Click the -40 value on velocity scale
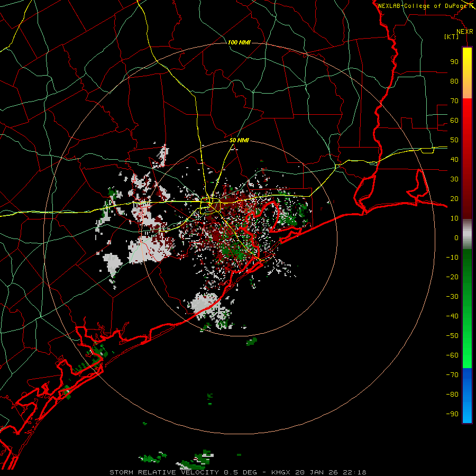476x476 pixels. (x=452, y=316)
